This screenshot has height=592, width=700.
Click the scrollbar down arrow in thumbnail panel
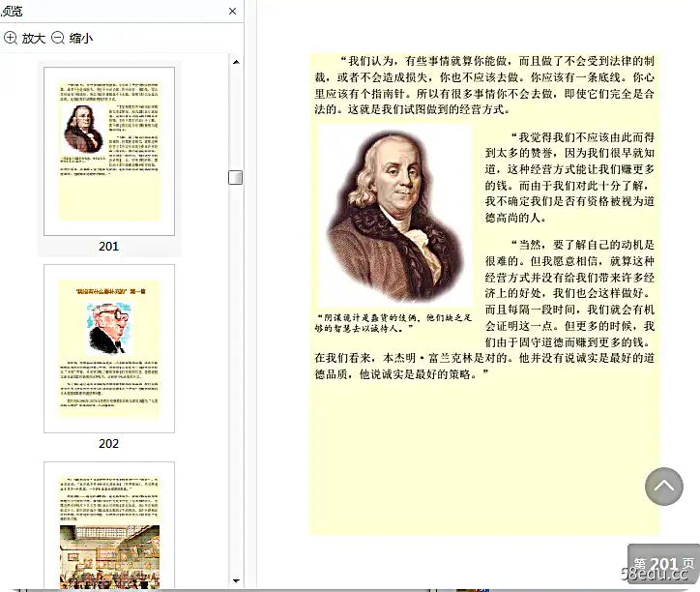pos(236,581)
